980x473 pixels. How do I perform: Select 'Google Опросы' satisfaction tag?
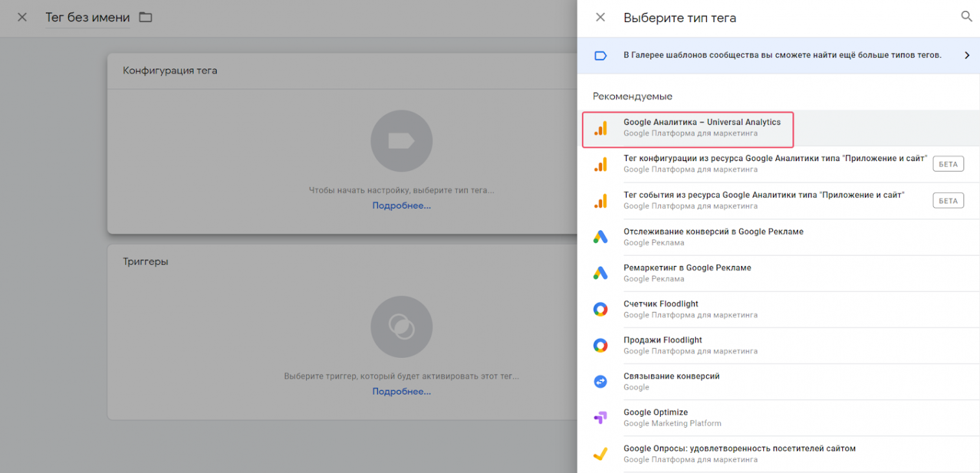click(778, 454)
